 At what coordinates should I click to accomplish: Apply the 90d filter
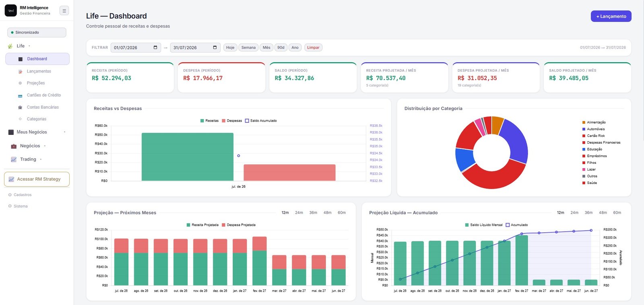(281, 47)
